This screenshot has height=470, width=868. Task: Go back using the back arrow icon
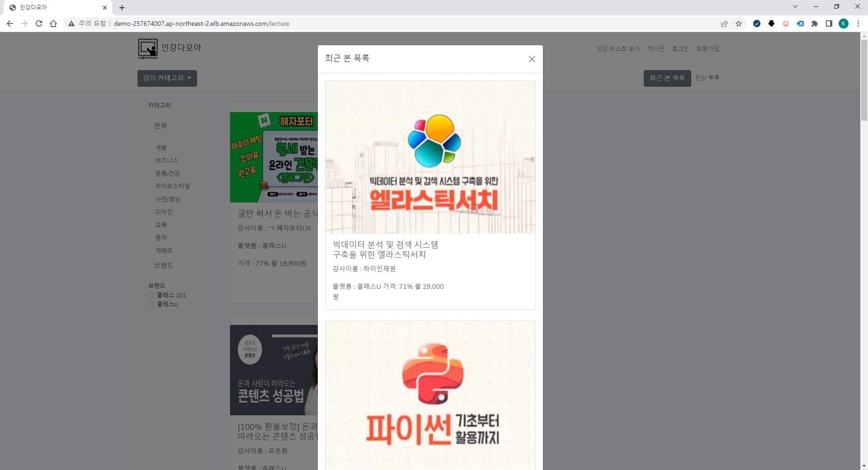(10, 23)
